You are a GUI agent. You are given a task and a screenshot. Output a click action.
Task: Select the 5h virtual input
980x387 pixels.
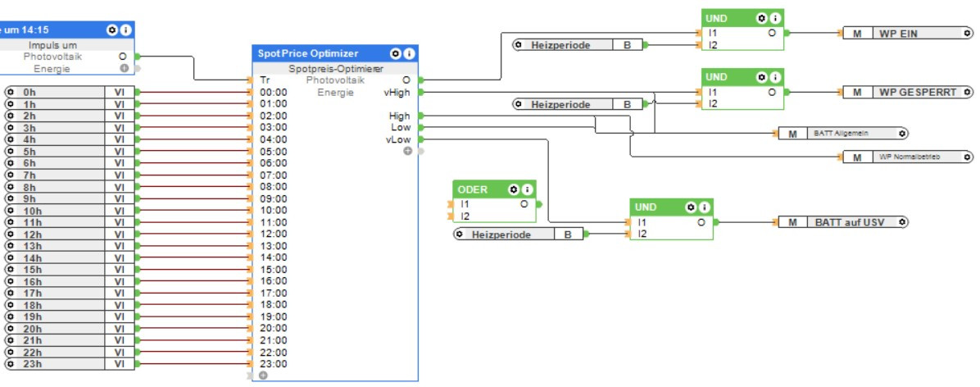[69, 152]
